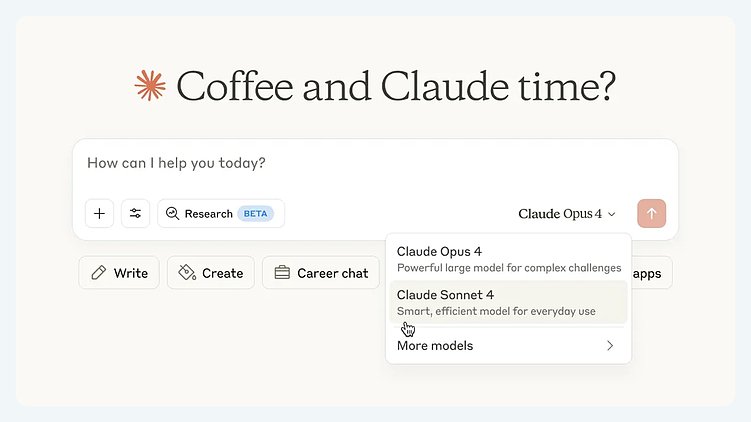
Task: Click the Research magnifier icon
Action: 172,213
